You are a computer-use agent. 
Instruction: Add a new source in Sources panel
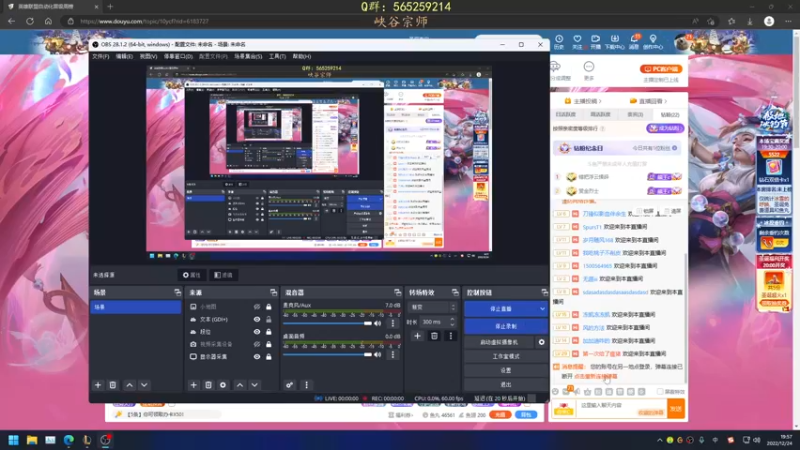point(193,385)
